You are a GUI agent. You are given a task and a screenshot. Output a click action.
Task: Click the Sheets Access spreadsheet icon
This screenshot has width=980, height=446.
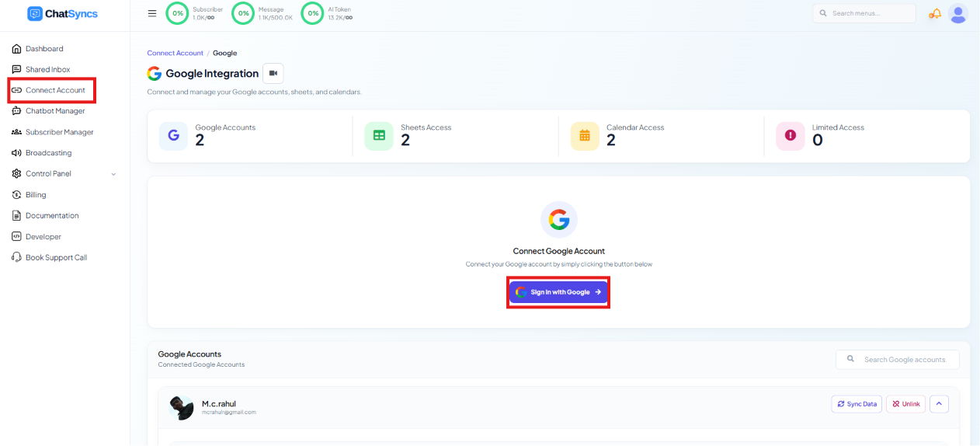point(379,135)
